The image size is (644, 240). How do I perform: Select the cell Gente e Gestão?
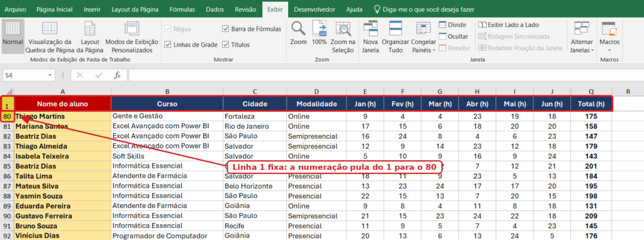[x=167, y=116]
